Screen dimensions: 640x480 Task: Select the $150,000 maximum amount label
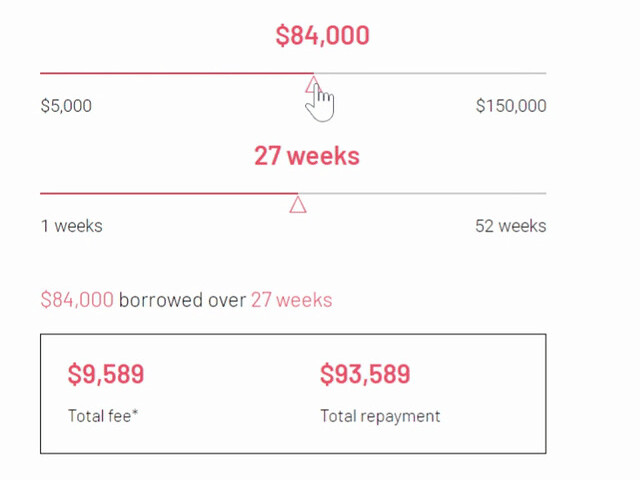click(511, 106)
